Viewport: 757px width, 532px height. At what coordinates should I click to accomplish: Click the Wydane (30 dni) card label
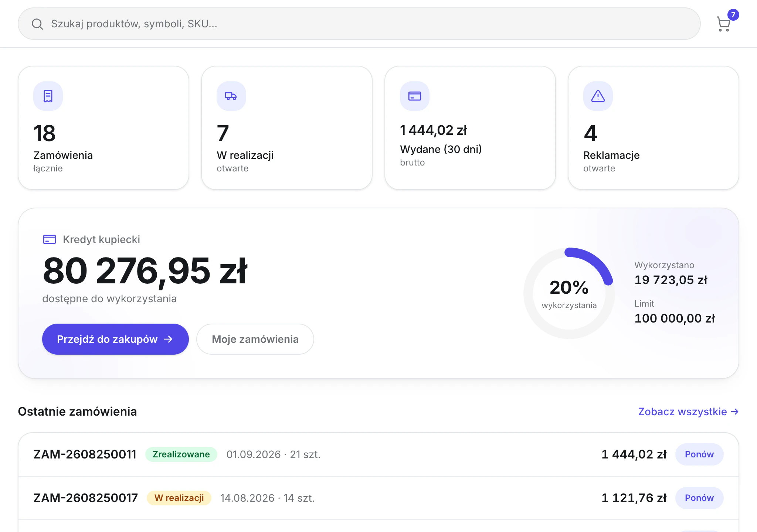441,149
